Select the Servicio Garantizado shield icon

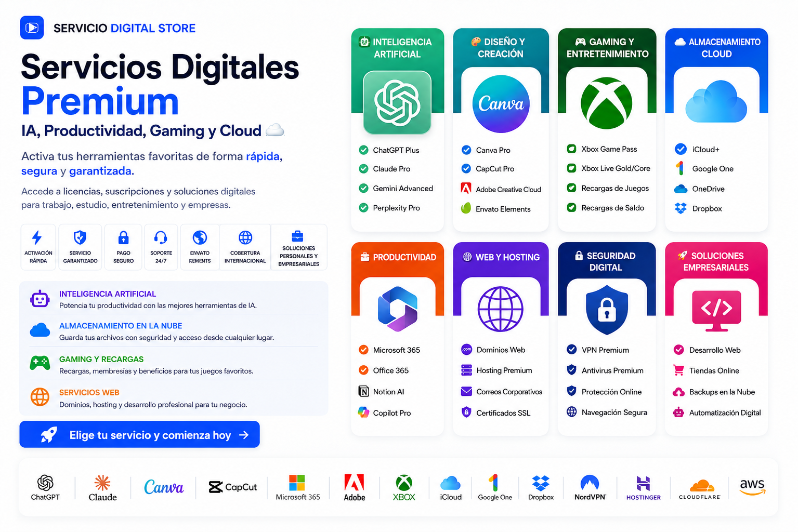[80, 237]
